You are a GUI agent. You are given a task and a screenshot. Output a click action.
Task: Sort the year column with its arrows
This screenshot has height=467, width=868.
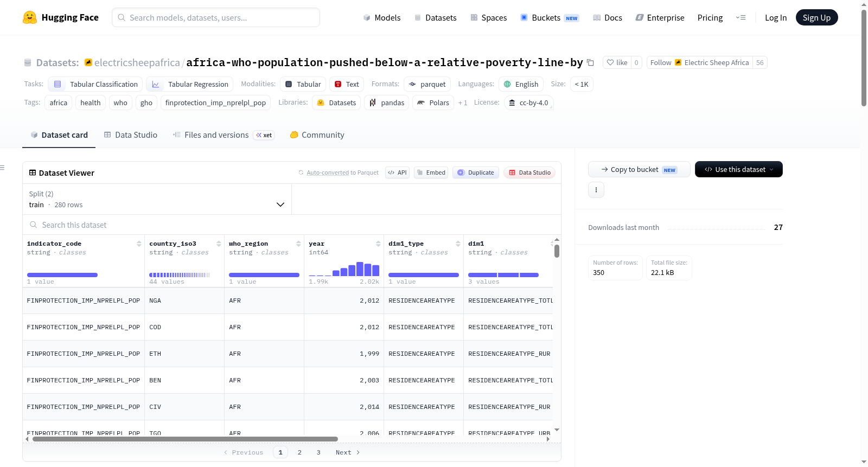click(x=379, y=244)
